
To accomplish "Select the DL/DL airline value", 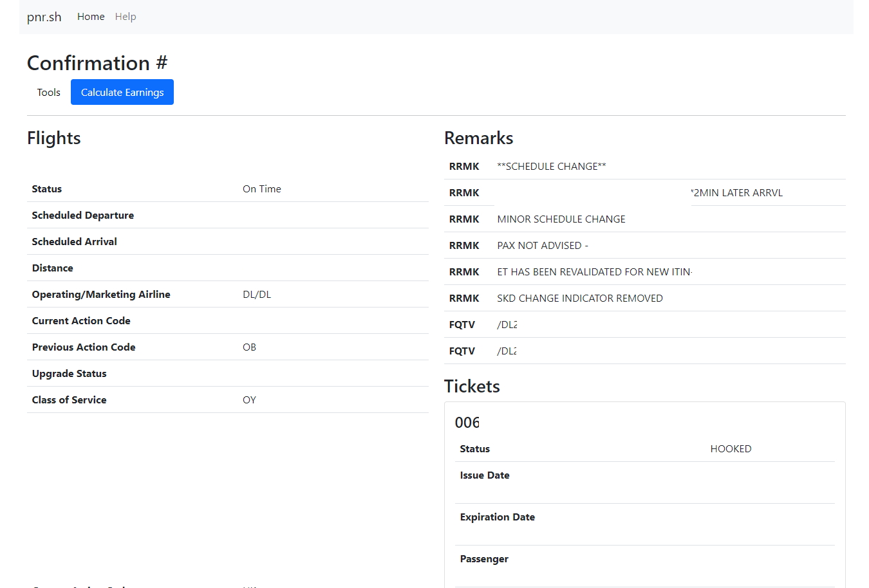I will coord(257,295).
